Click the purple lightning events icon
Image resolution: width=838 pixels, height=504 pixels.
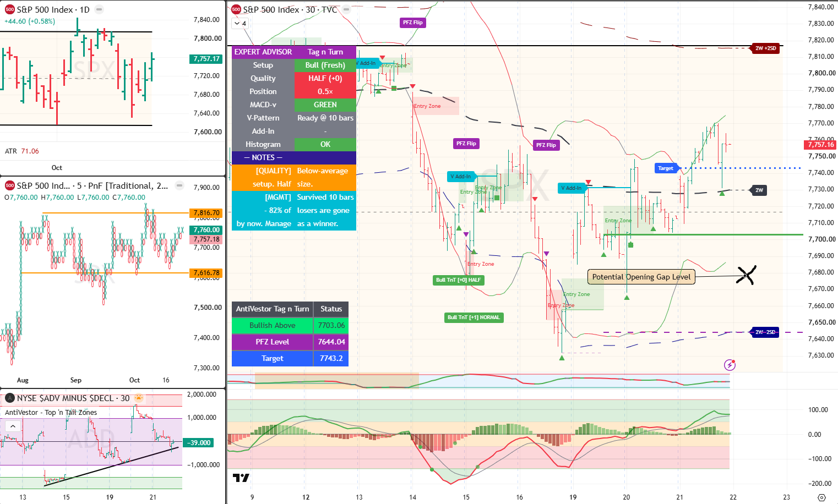[730, 364]
